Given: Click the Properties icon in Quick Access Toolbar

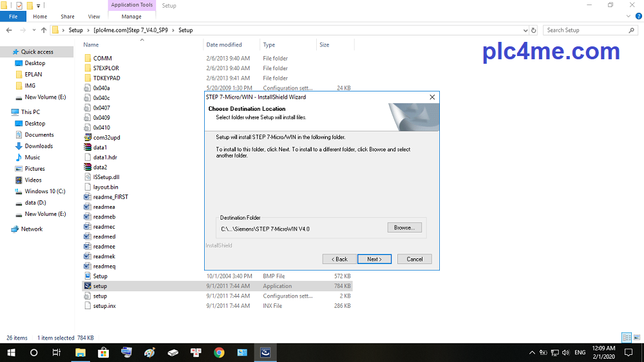Looking at the screenshot, I should [x=19, y=5].
